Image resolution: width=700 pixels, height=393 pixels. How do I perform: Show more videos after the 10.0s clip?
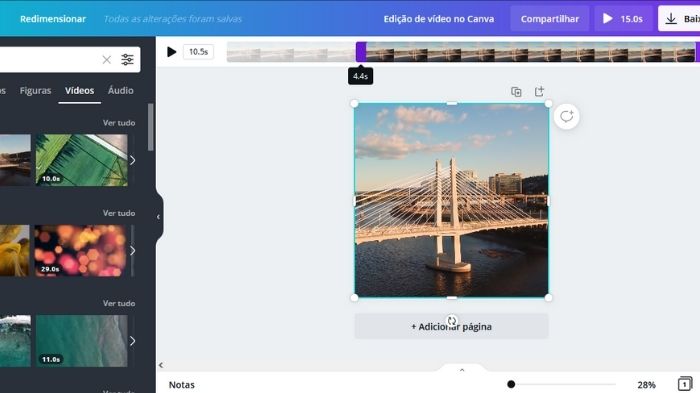[x=133, y=160]
